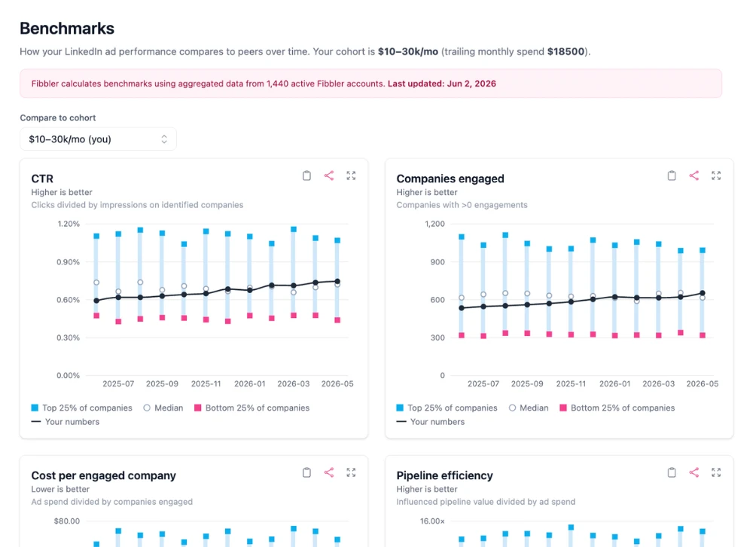Viewport: 756px width, 547px height.
Task: Share the Cost per engaged company chart
Action: click(x=329, y=472)
